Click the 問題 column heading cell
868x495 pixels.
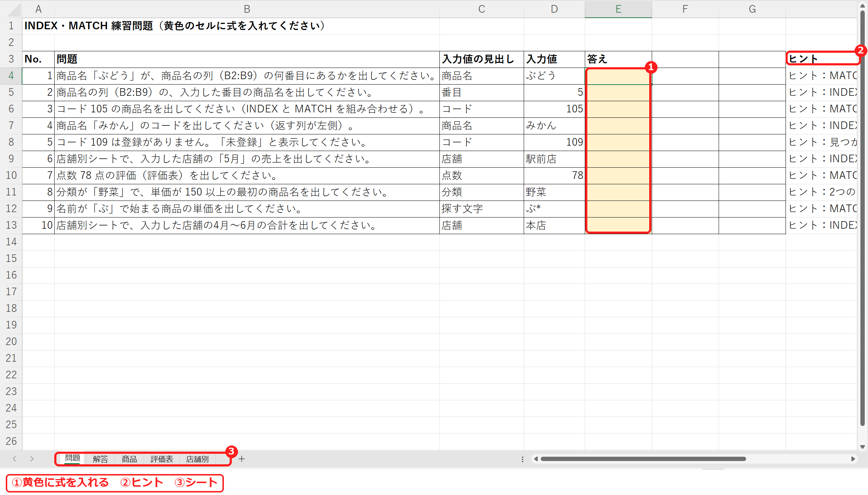coord(247,59)
